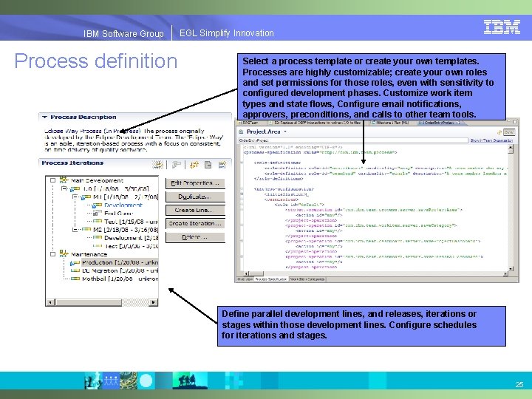Click the icon beside the blue Development iteration
The width and height of the screenshot is (532, 399).
click(98, 205)
